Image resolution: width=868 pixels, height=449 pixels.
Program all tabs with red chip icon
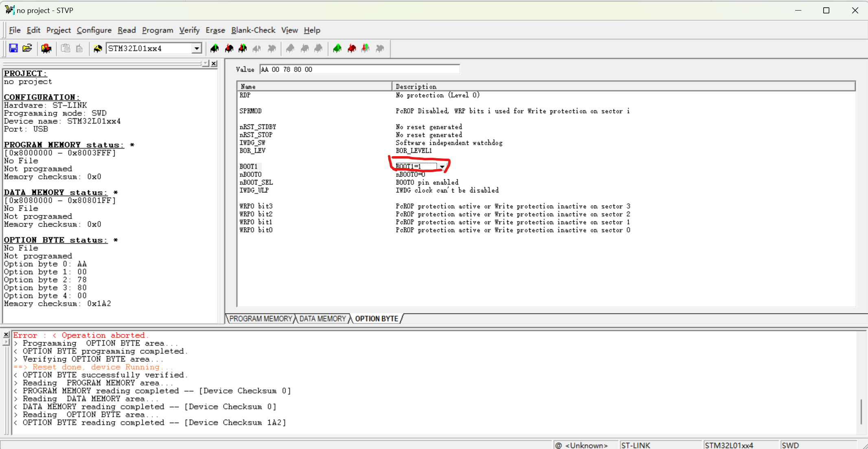pyautogui.click(x=351, y=48)
